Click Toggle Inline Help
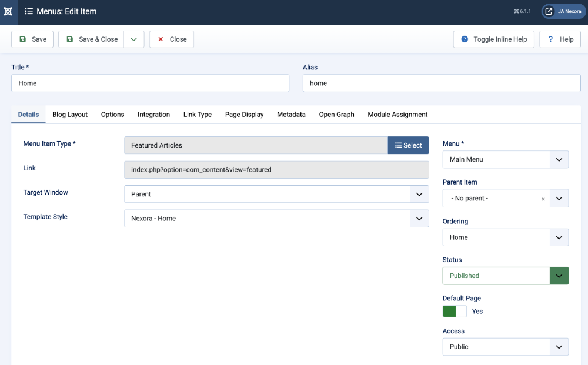Image resolution: width=588 pixels, height=365 pixels. (493, 39)
